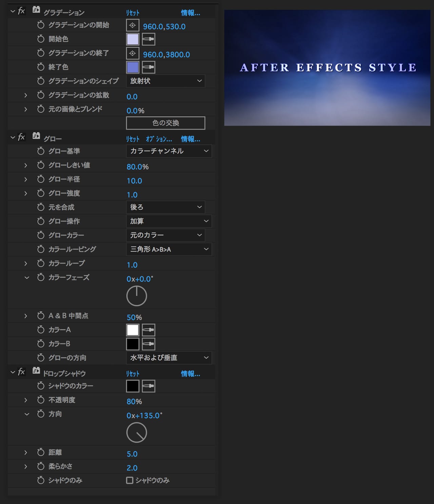The height and width of the screenshot is (504, 434).
Task: Pick 終了色 with its eyedropper
Action: point(148,67)
